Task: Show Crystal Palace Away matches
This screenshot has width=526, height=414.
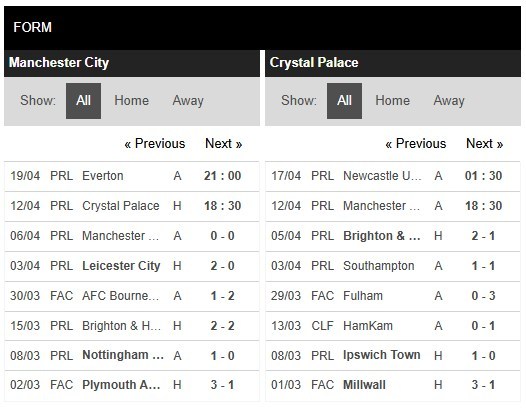Action: [449, 101]
